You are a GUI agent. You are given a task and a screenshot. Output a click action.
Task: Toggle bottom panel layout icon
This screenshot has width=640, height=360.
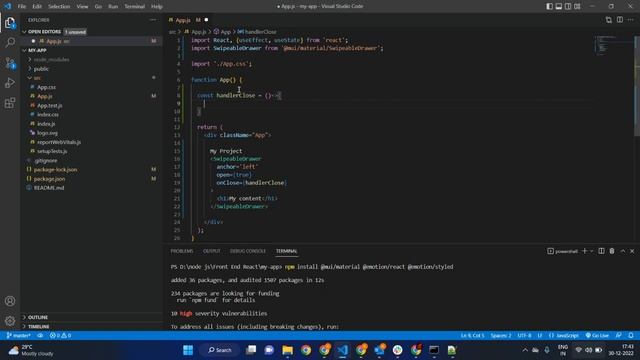coord(559,6)
